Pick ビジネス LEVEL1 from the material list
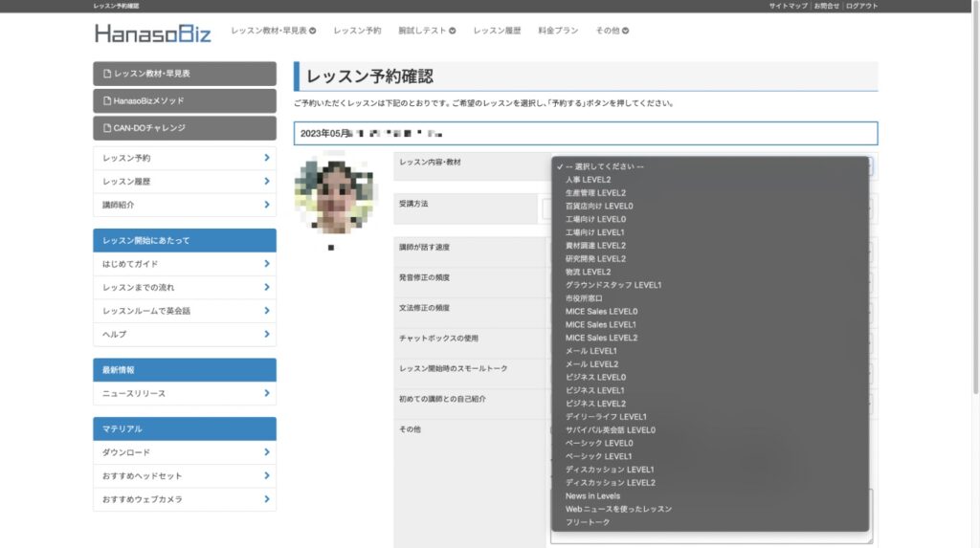The image size is (980, 548). point(594,390)
